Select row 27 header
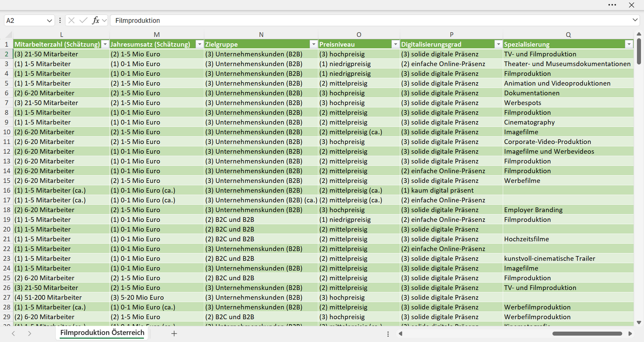This screenshot has height=342, width=644. click(7, 297)
